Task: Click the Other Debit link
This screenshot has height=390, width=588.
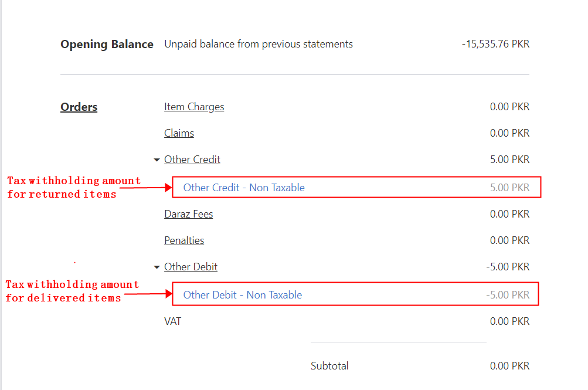Action: [191, 267]
